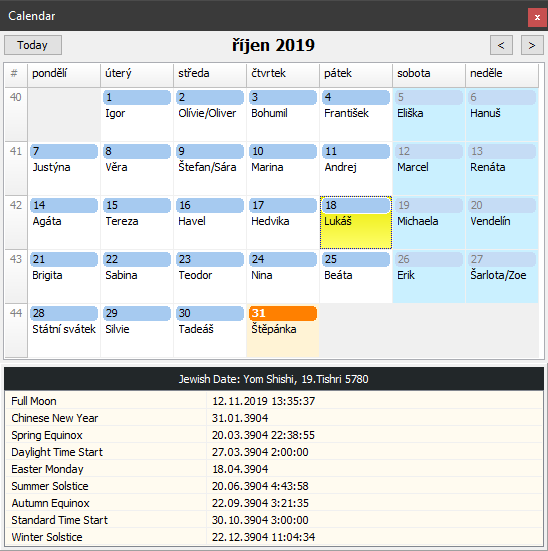
Task: Go to next month arrow button
Action: coord(532,45)
